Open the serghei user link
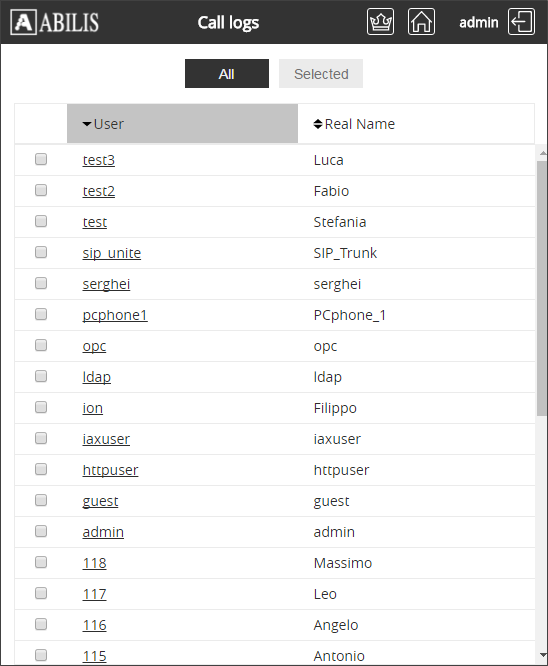548x666 pixels. 106,284
